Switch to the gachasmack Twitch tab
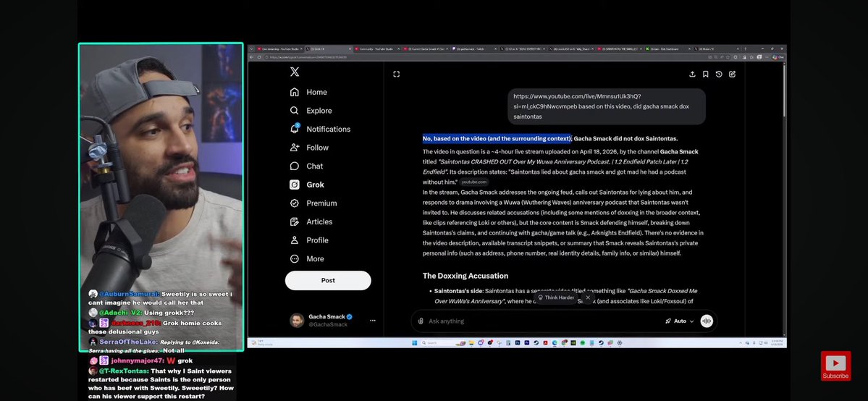 (x=474, y=48)
